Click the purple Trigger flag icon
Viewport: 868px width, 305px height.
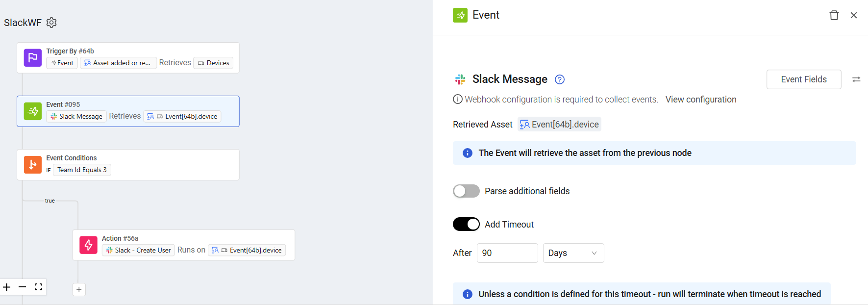(x=33, y=58)
